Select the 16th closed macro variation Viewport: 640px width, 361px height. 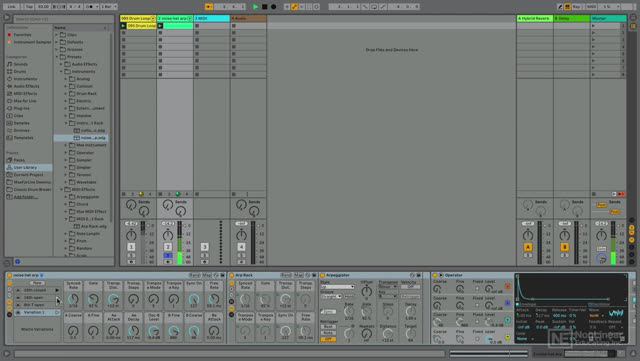tap(35, 290)
